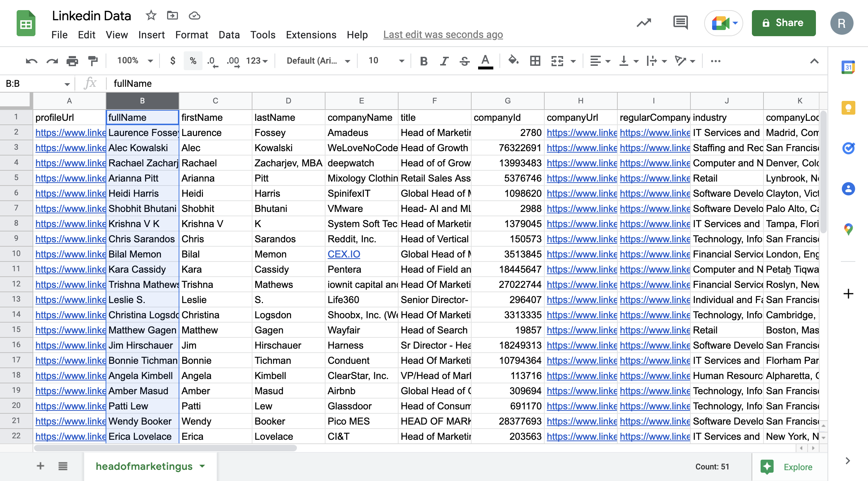Open Google Keep from side panel
Image resolution: width=868 pixels, height=481 pixels.
coord(848,107)
